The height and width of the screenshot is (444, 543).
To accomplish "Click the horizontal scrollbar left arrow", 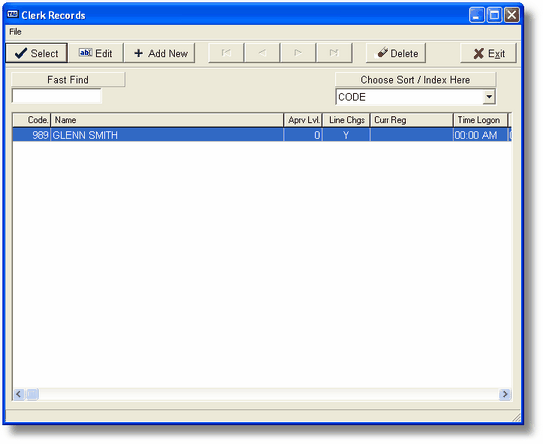I will 19,394.
